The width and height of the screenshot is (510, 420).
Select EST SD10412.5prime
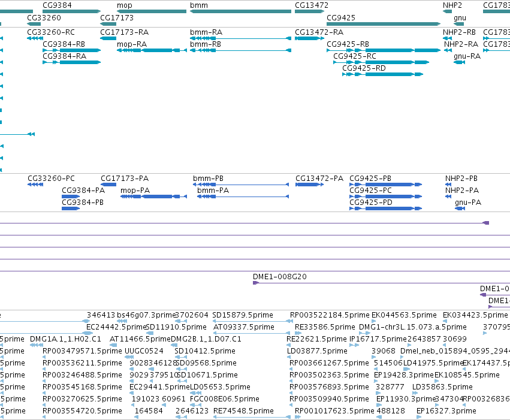pos(205,351)
